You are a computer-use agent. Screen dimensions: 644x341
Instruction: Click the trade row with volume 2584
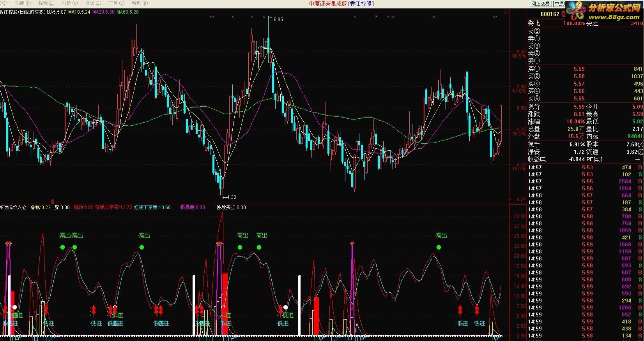point(585,181)
